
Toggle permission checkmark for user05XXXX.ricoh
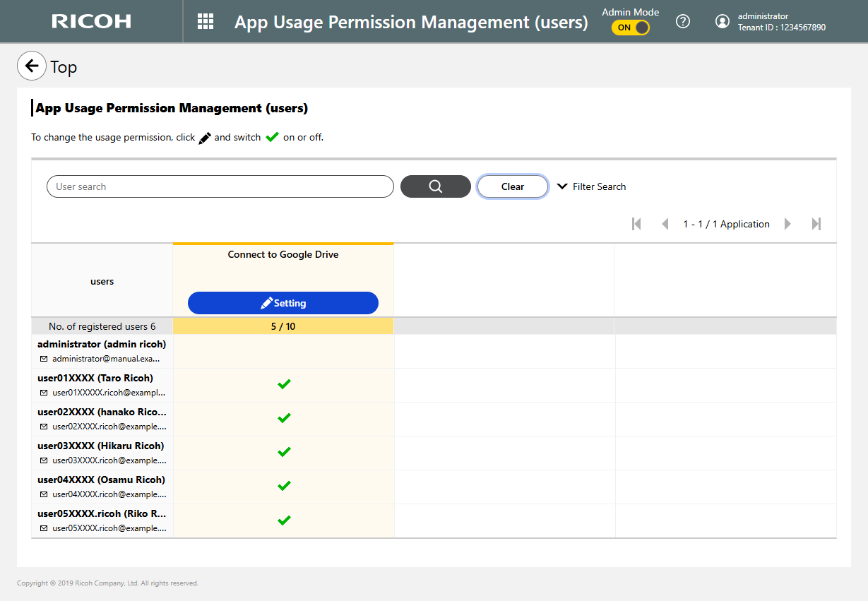284,520
